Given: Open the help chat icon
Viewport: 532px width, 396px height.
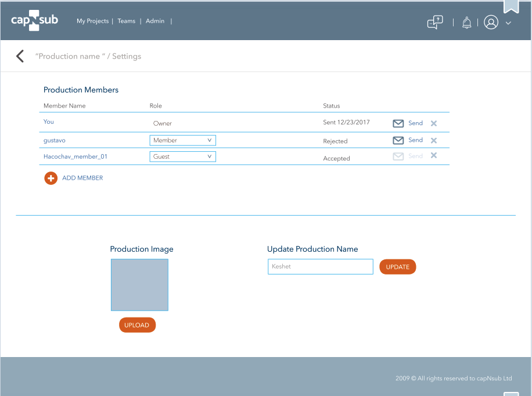Looking at the screenshot, I should pos(434,22).
